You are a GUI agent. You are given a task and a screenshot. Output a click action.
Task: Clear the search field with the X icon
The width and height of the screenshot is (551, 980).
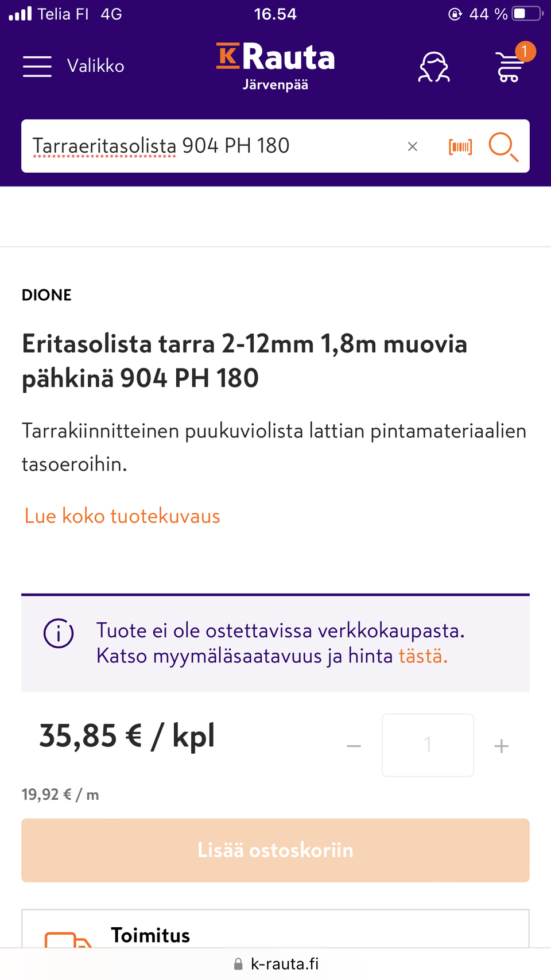[x=413, y=146]
